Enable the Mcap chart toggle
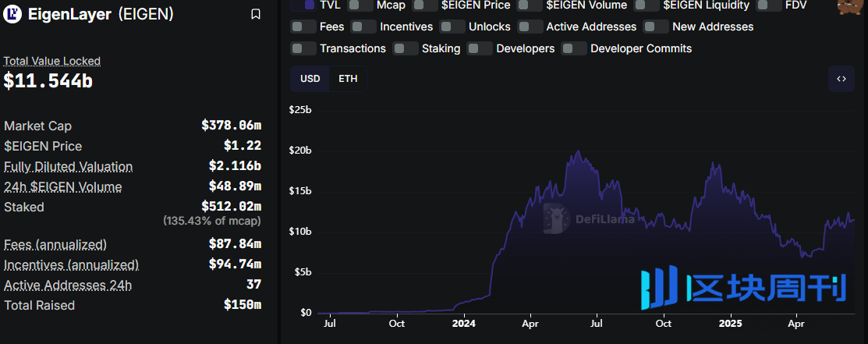 (360, 5)
